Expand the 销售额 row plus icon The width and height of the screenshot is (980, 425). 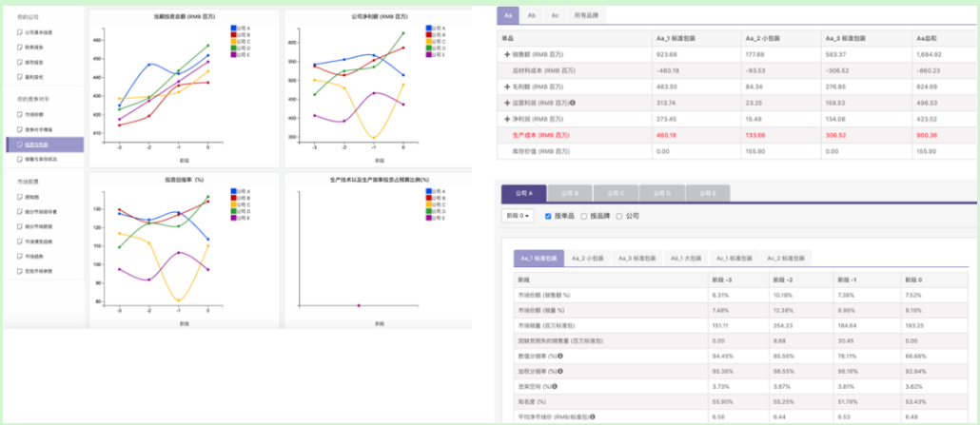(x=506, y=54)
